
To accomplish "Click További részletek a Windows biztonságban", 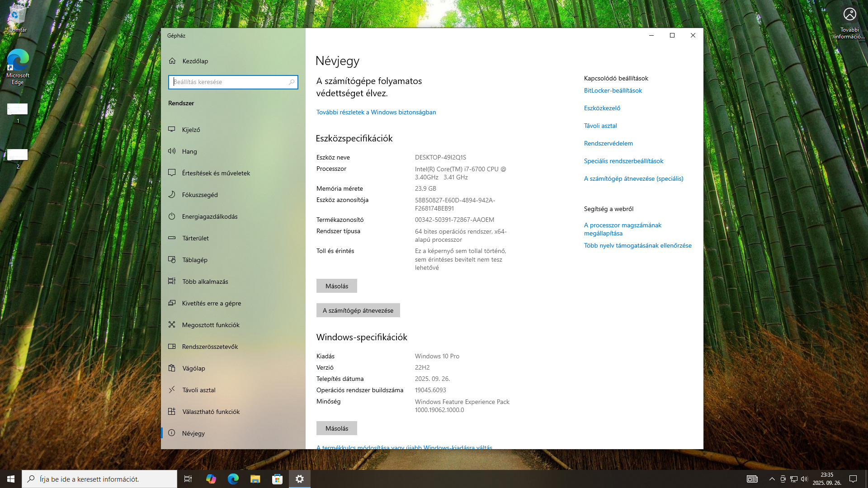I will [x=376, y=112].
